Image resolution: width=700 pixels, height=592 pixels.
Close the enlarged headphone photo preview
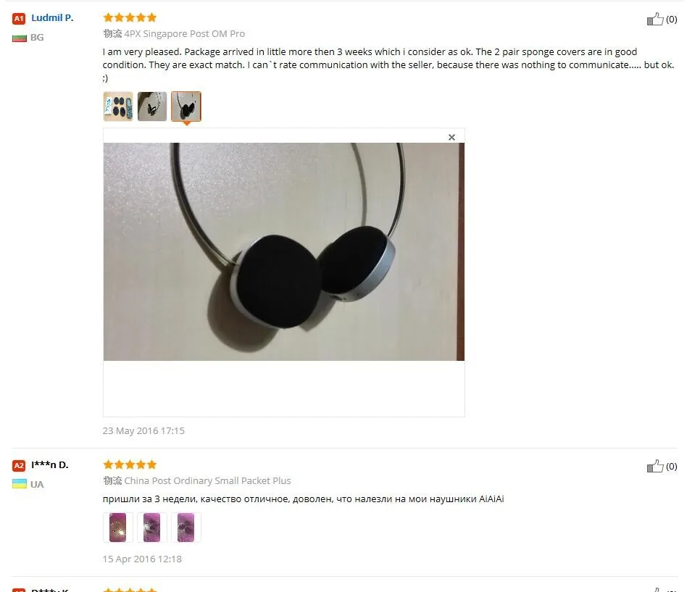(451, 137)
